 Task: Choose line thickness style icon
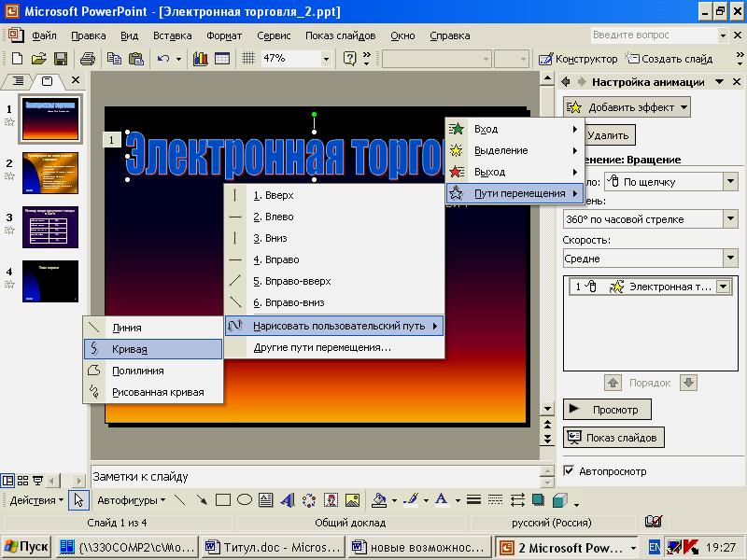[473, 500]
